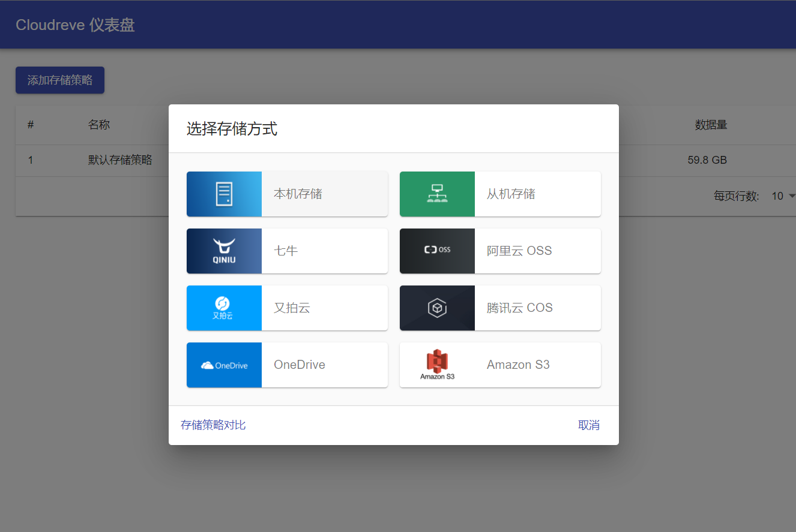Click the 选择存储方式 dialog title
Viewport: 796px width, 532px height.
(232, 128)
